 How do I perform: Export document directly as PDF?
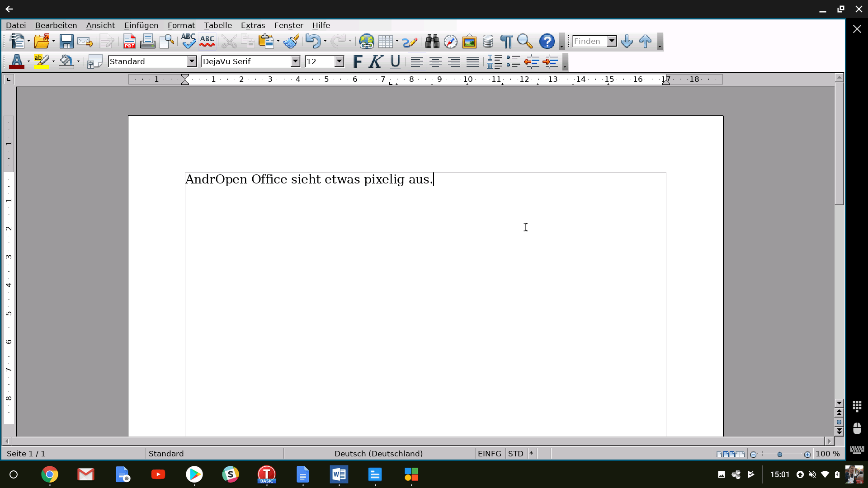point(129,42)
